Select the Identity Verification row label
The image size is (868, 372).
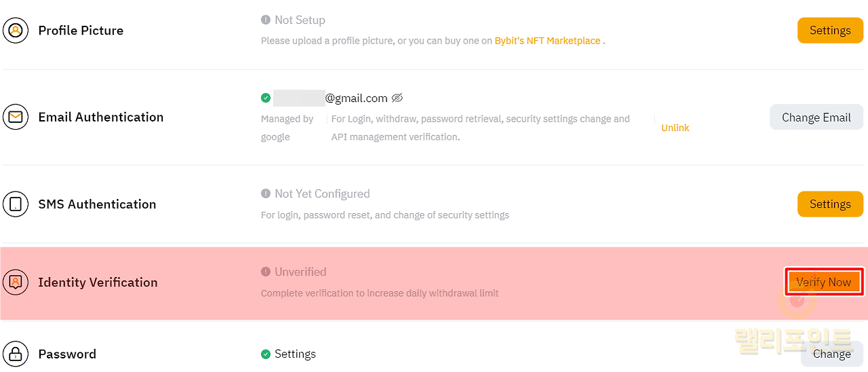coord(98,282)
